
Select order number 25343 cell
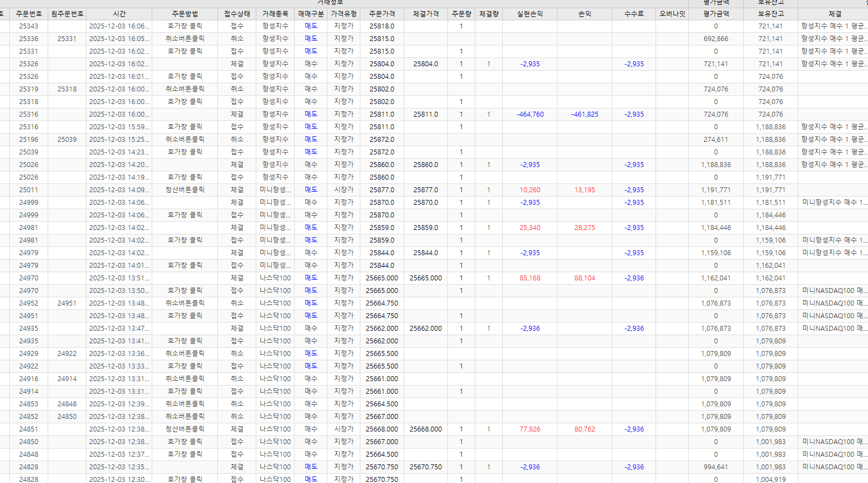[x=28, y=26]
